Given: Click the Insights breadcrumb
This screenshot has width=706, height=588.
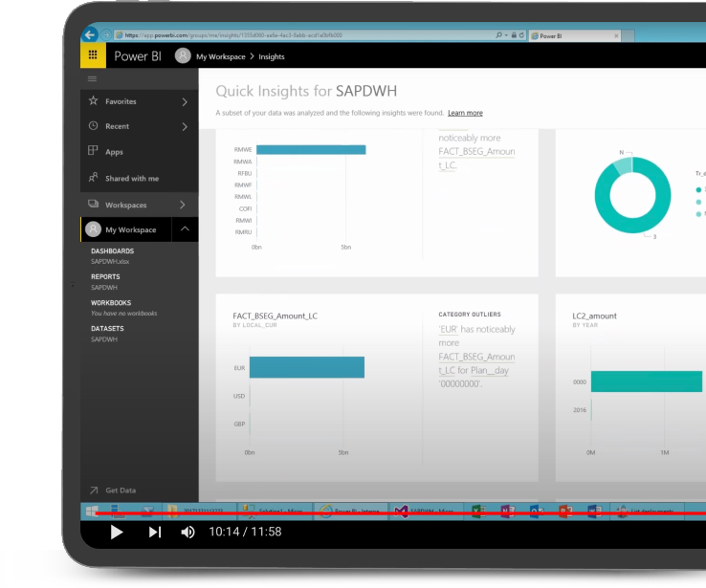Looking at the screenshot, I should (x=272, y=56).
